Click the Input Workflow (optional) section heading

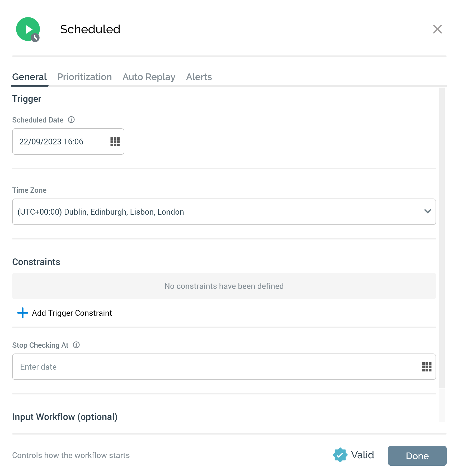tap(65, 417)
